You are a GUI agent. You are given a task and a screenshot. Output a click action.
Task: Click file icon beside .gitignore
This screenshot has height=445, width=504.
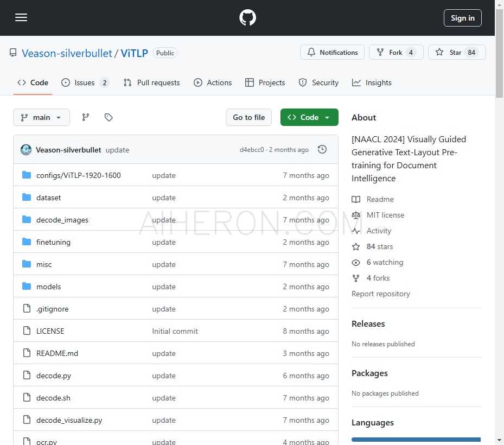point(27,308)
